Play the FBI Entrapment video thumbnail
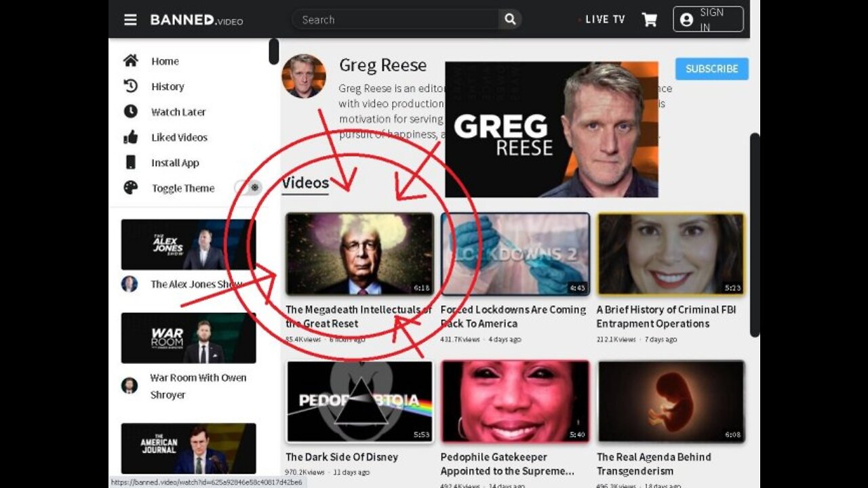 [671, 254]
